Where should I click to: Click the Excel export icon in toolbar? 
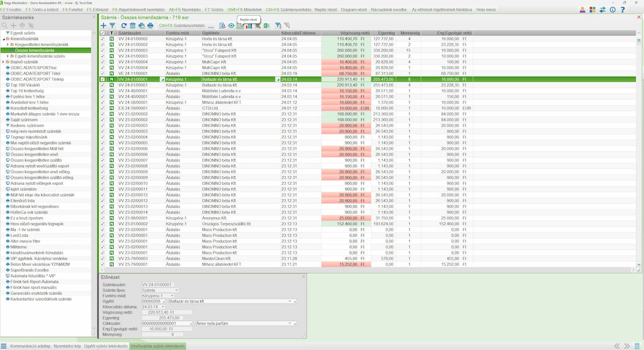click(x=267, y=26)
